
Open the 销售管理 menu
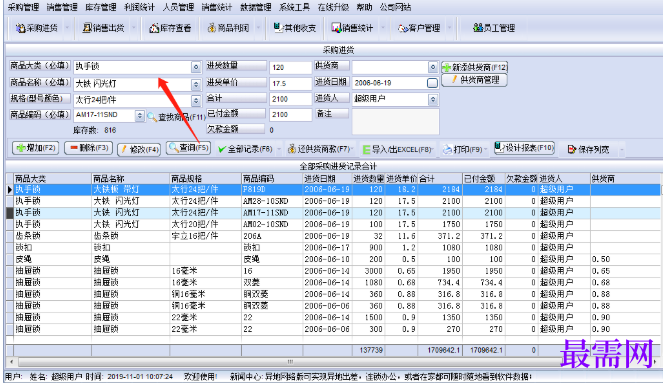coord(62,7)
